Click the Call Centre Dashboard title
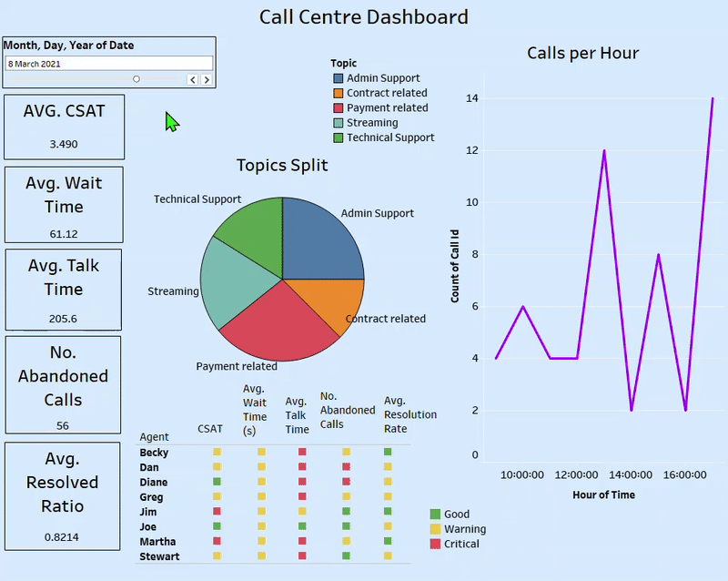Image resolution: width=728 pixels, height=581 pixels. [x=363, y=17]
